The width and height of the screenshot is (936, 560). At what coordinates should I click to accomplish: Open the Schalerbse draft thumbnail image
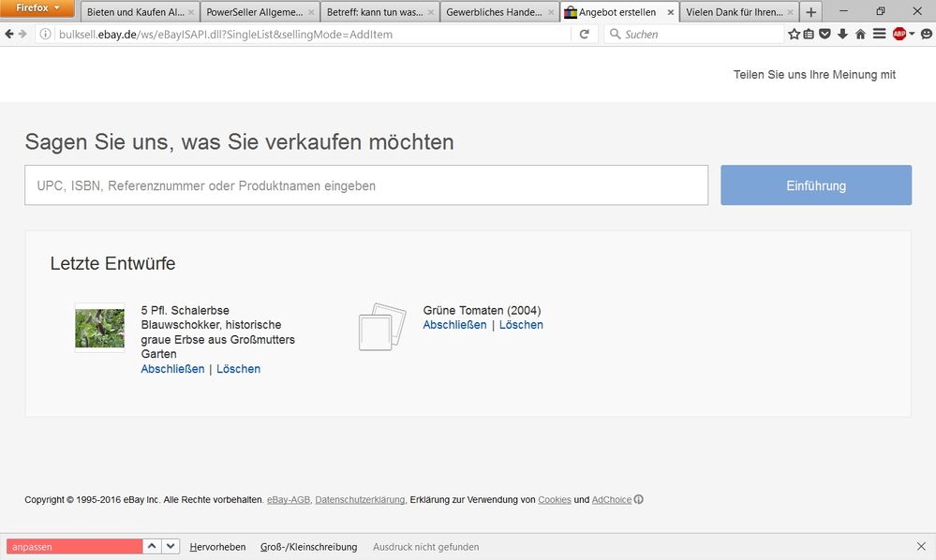(x=99, y=328)
